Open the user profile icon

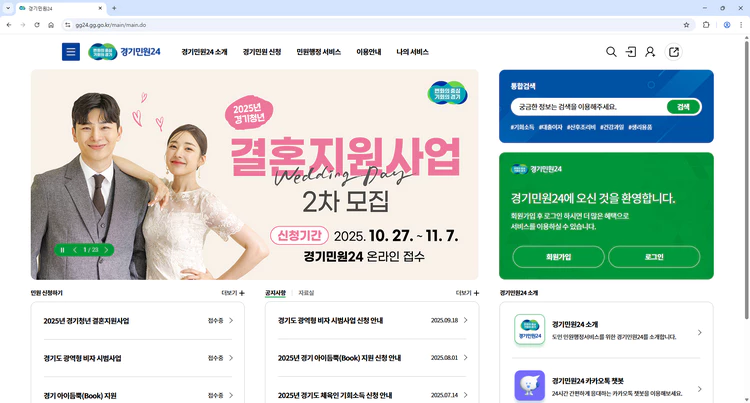coord(650,52)
